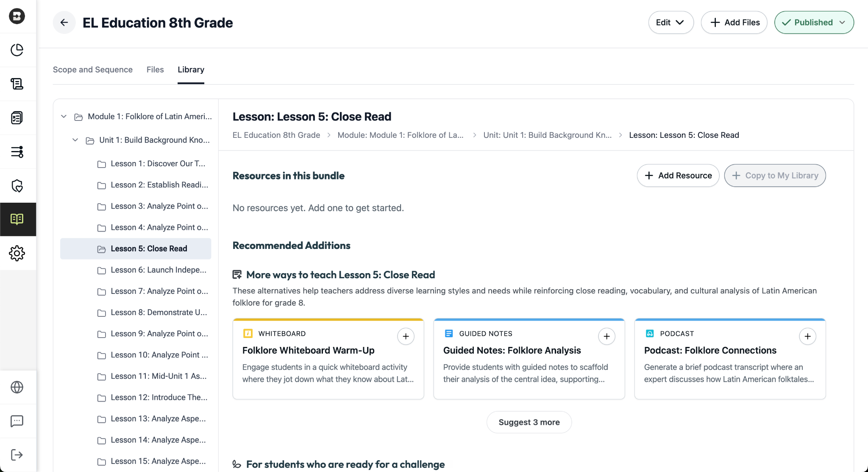Go back with the arrow button
The image size is (868, 472).
tap(64, 22)
